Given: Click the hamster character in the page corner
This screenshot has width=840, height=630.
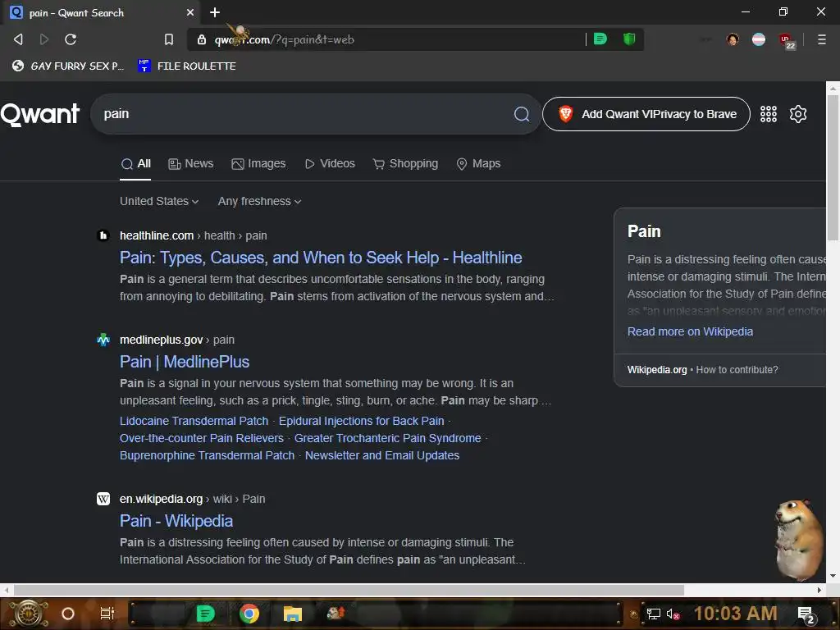Looking at the screenshot, I should click(x=799, y=540).
